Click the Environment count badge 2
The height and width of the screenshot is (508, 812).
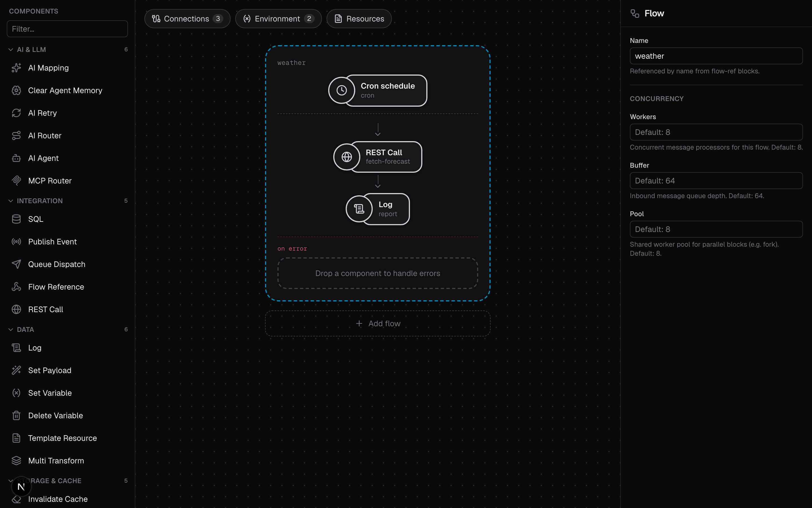point(309,19)
